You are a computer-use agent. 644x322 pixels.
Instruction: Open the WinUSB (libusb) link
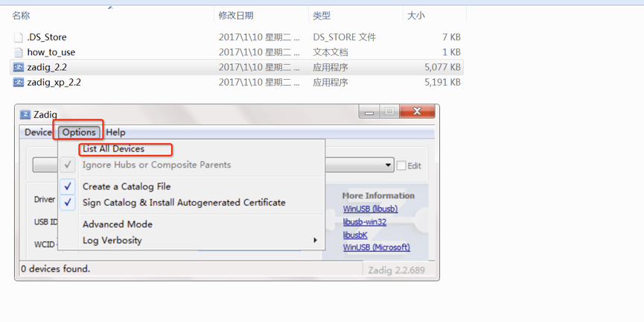[371, 209]
